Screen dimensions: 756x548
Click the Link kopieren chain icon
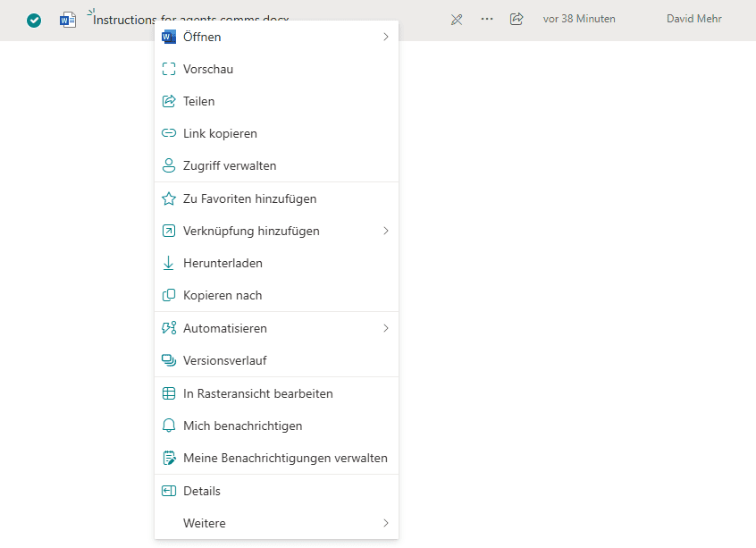click(x=169, y=133)
